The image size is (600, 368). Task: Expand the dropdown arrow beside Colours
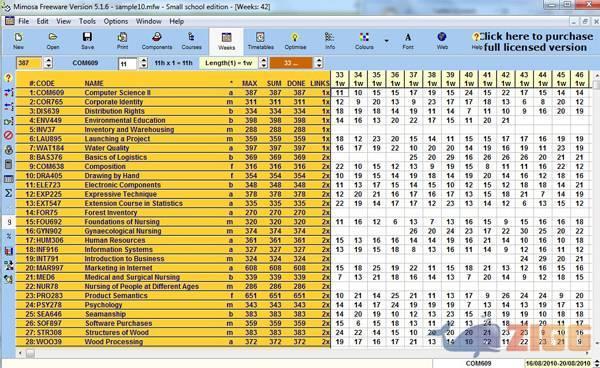tap(386, 41)
